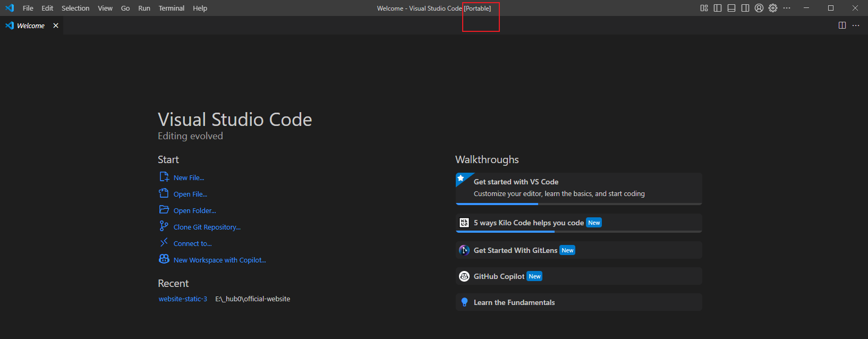Click the Visual Studio Code heading

(x=235, y=120)
